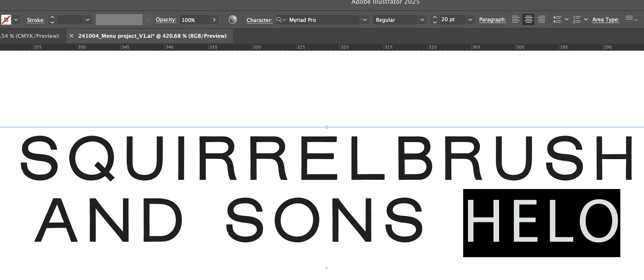644x280 pixels.
Task: Apply numbered list icon
Action: (577, 20)
